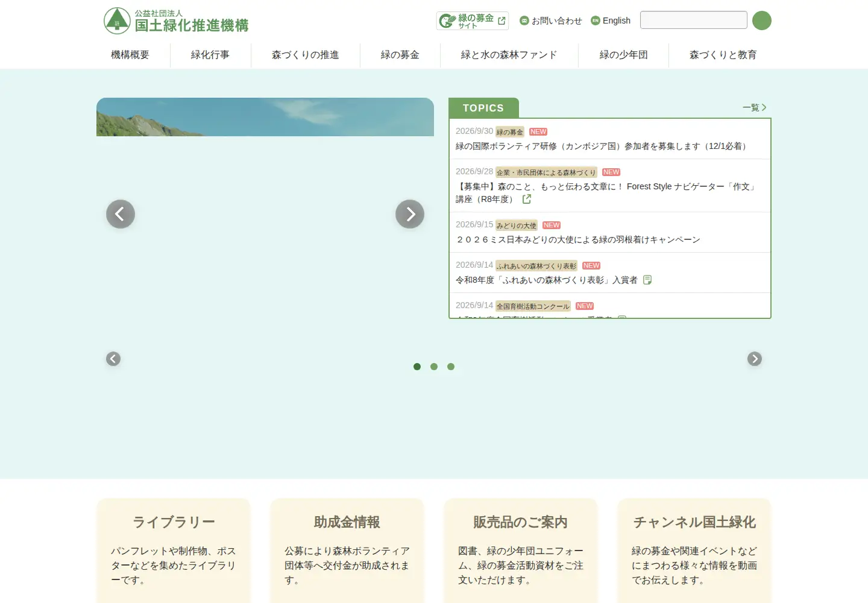Screen dimensions: 868x603
Task: Select the TOPICS tab
Action: pos(483,108)
